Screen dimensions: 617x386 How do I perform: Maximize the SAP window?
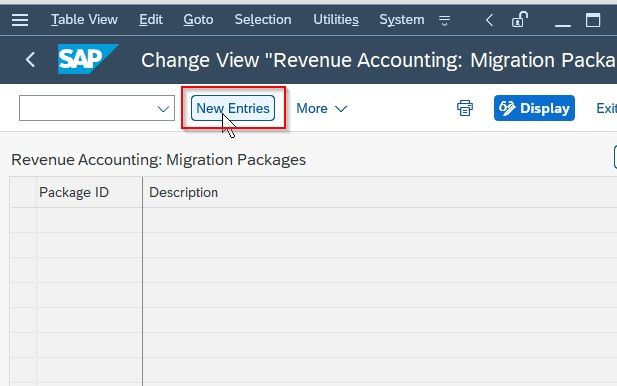pos(593,20)
